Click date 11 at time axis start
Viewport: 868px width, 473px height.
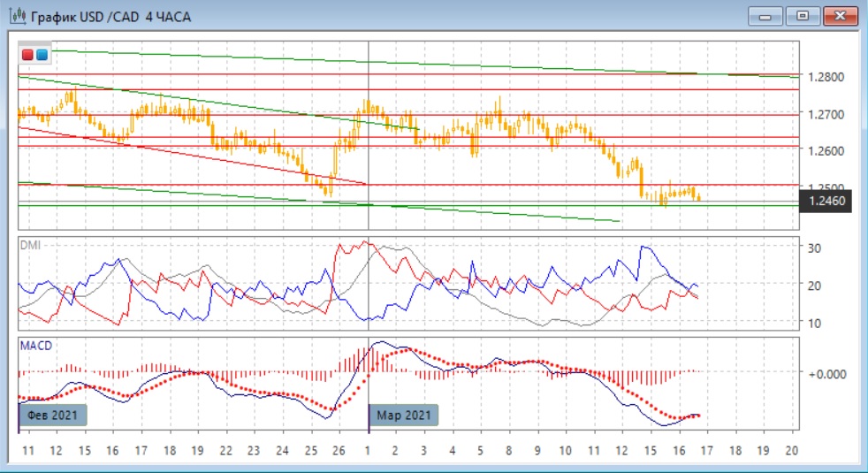[x=27, y=450]
